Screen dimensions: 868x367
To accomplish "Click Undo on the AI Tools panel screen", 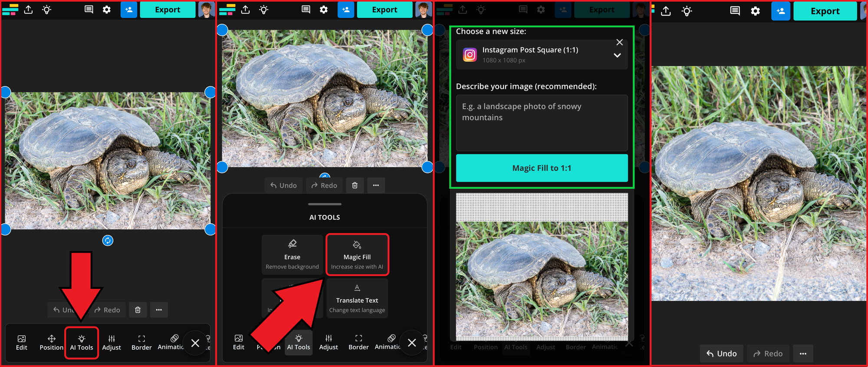I will pyautogui.click(x=284, y=185).
